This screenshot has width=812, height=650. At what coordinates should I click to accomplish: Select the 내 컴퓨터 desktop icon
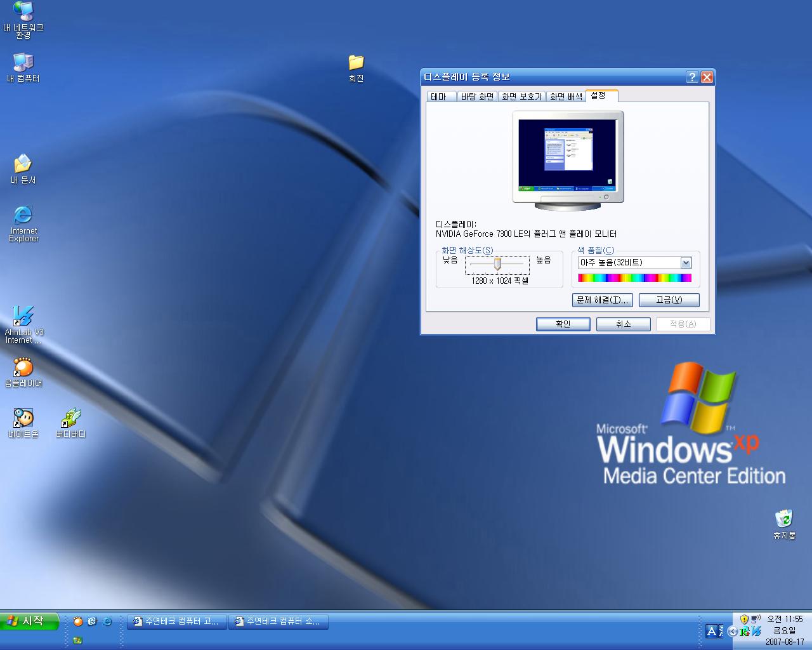tap(23, 68)
